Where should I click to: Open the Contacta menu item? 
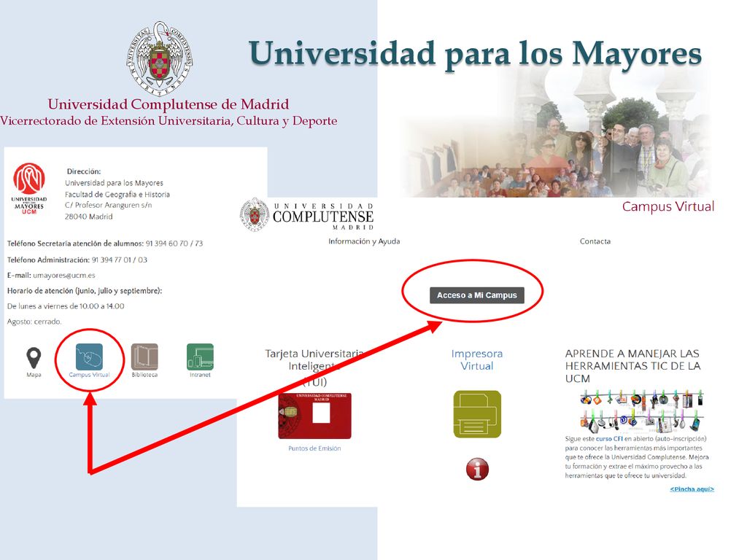pyautogui.click(x=595, y=241)
